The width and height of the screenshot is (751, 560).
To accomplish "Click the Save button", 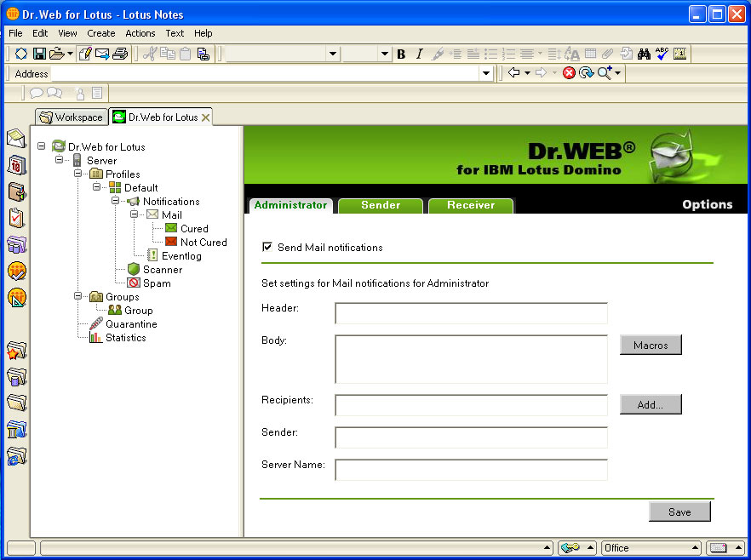I will 679,511.
